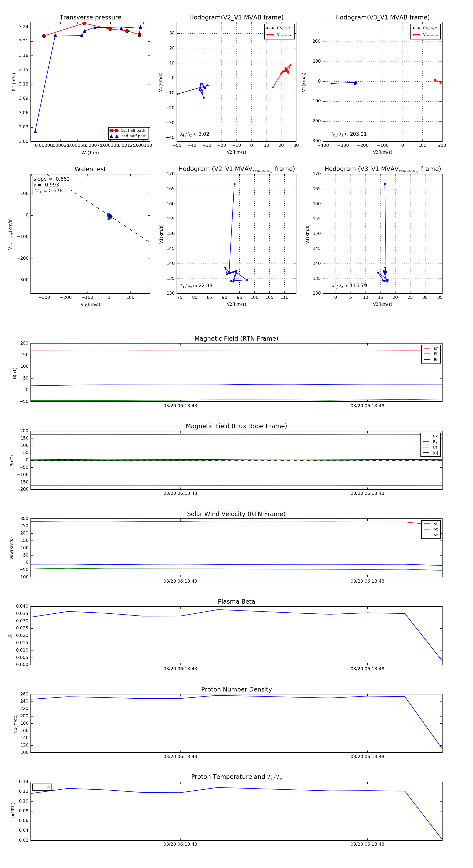Click the 'Plasma Beta' title
This screenshot has height=868, width=473.
(236, 602)
